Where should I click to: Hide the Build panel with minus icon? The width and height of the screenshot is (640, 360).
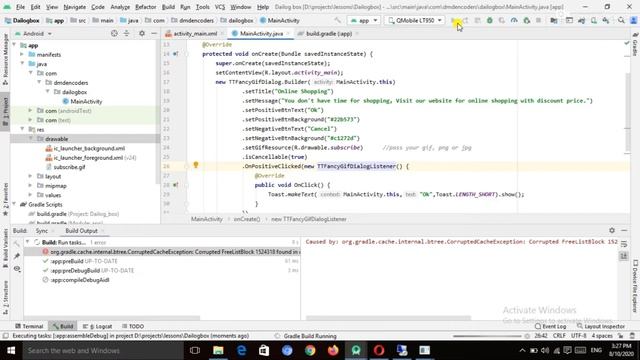(624, 231)
